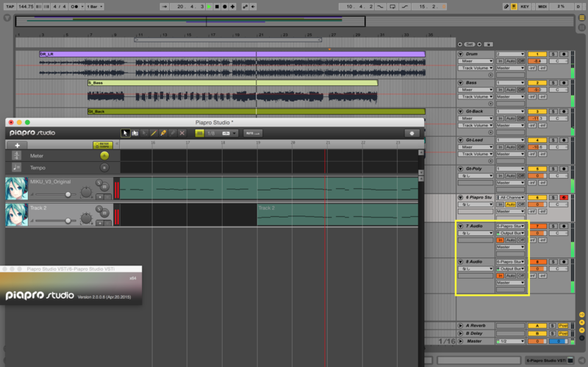Click the punch-out switch icon

[405, 7]
